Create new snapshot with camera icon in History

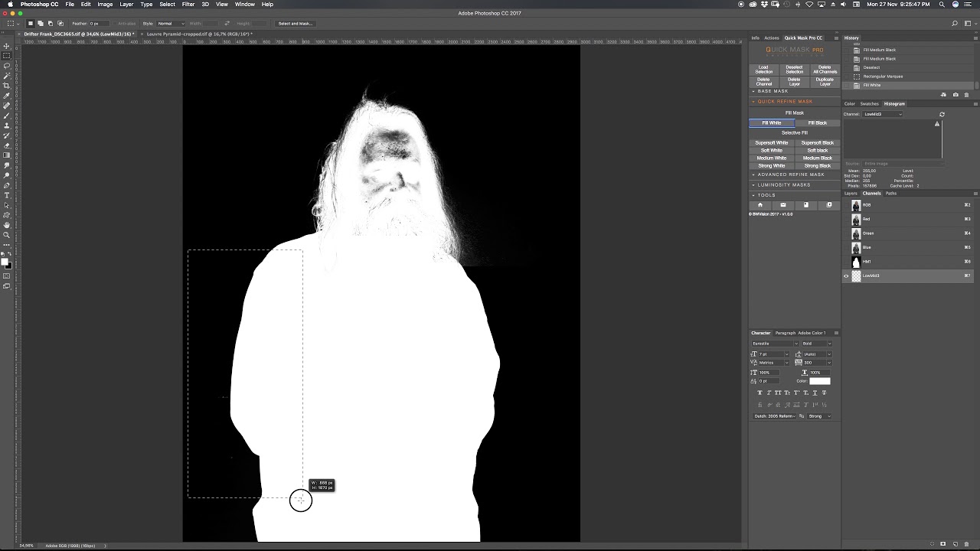955,95
